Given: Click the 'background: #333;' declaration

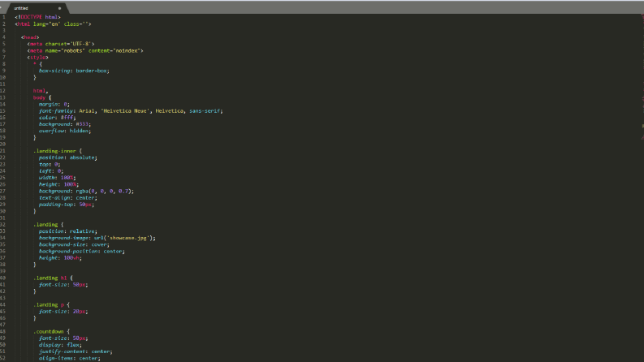Looking at the screenshot, I should (x=65, y=124).
